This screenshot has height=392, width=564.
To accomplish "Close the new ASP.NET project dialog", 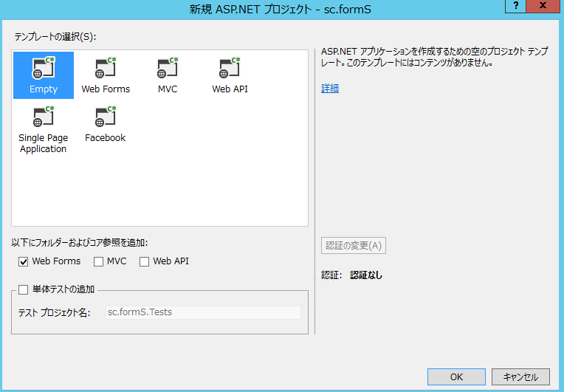I will 543,6.
